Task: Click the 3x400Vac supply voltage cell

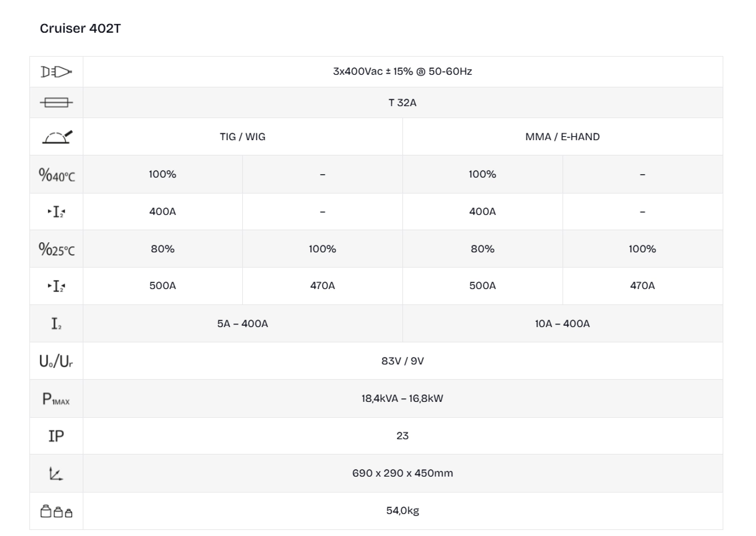Action: [402, 71]
